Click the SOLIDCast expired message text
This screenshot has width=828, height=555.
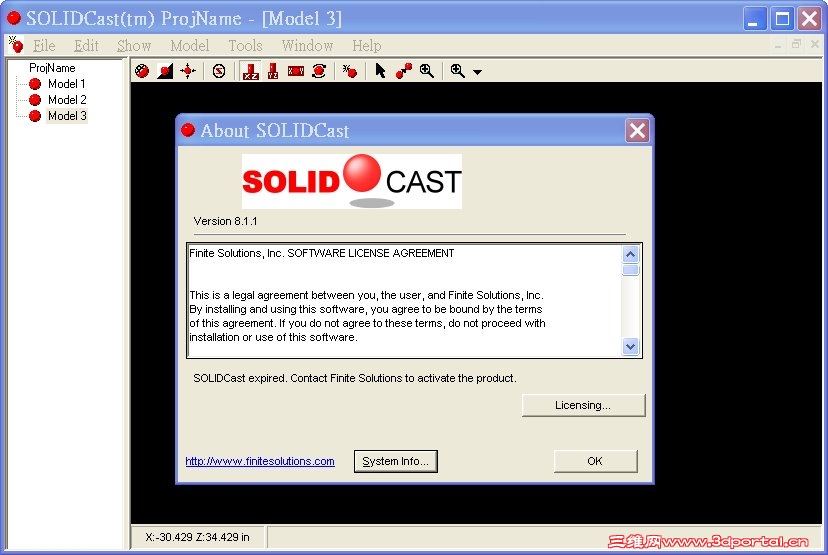point(355,378)
